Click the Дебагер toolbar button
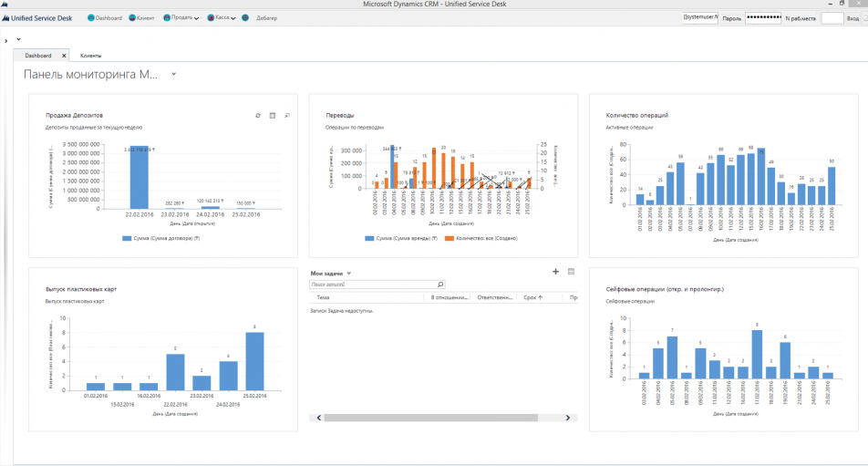The width and height of the screenshot is (868, 466). 266,17
